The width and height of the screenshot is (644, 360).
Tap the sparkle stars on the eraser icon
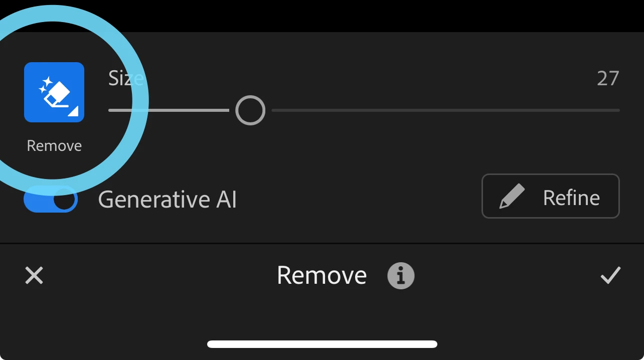coord(45,84)
